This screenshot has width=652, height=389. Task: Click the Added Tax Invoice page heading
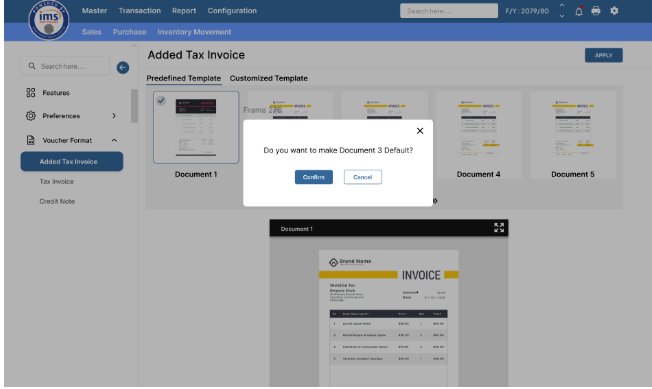pyautogui.click(x=196, y=55)
